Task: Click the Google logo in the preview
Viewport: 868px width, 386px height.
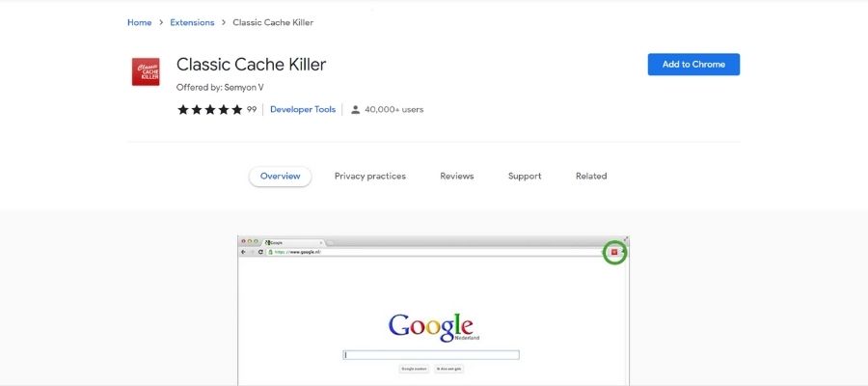Action: [432, 327]
